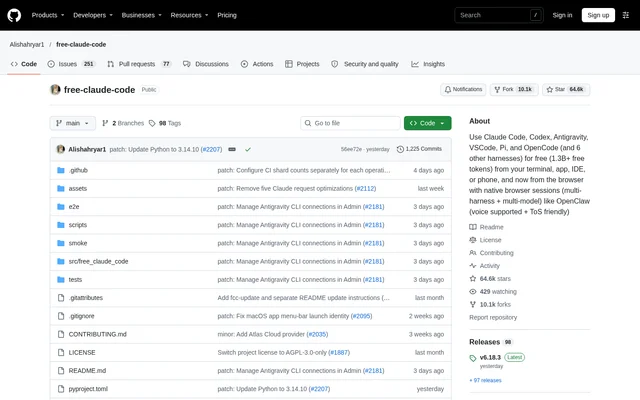
Task: Open Security and quality tab
Action: [x=364, y=64]
